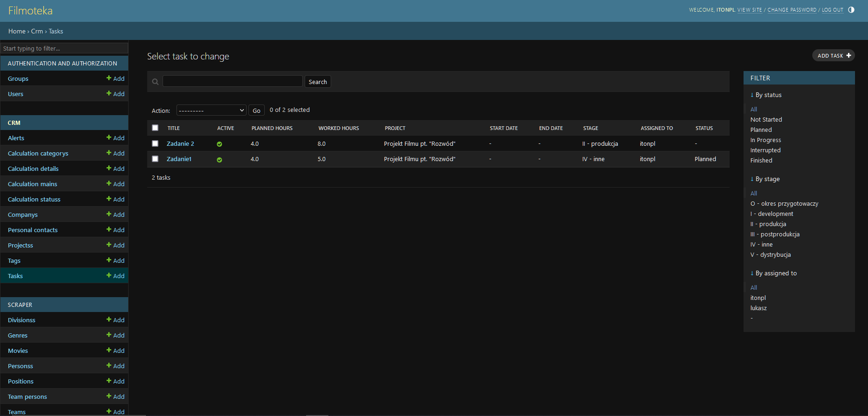Click the Search button
The height and width of the screenshot is (416, 868).
tap(318, 82)
